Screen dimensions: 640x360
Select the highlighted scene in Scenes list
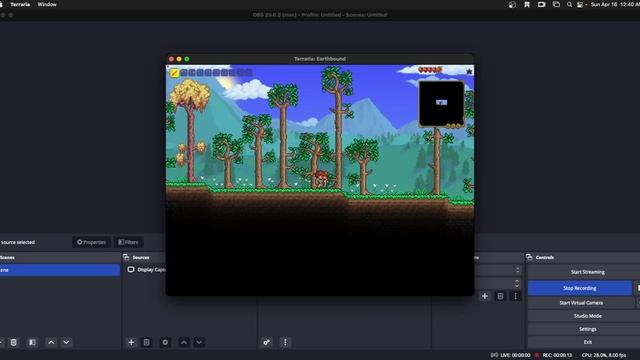(x=60, y=270)
